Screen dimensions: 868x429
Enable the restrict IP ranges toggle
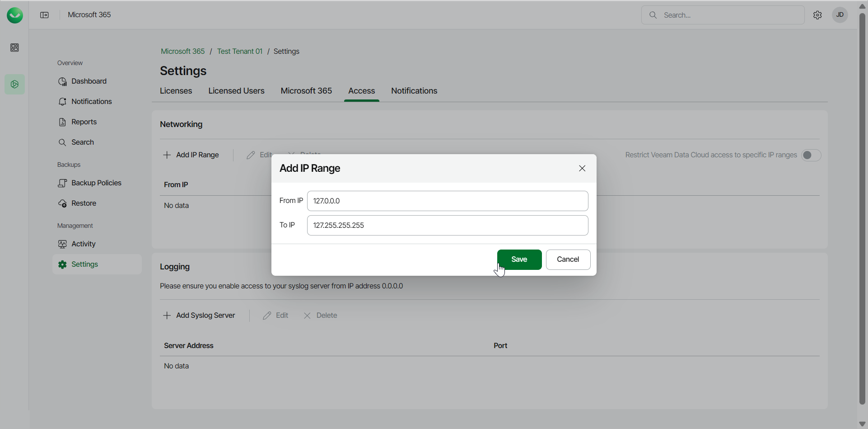(811, 156)
